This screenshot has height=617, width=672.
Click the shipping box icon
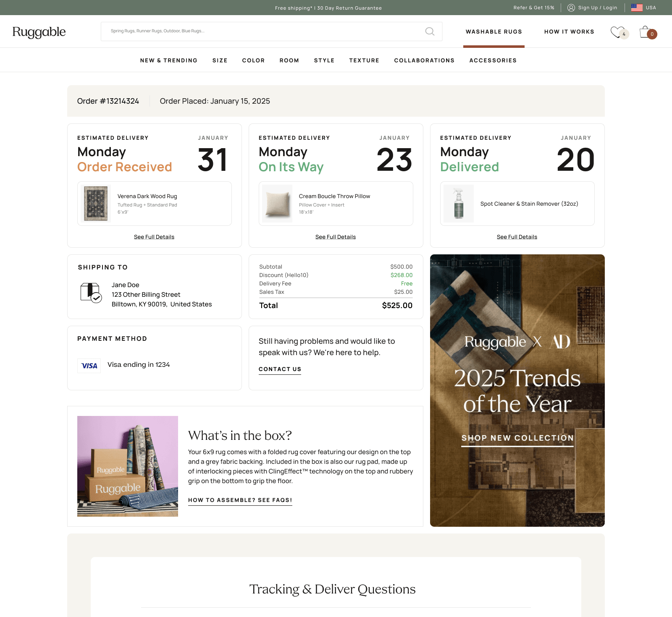(x=91, y=293)
